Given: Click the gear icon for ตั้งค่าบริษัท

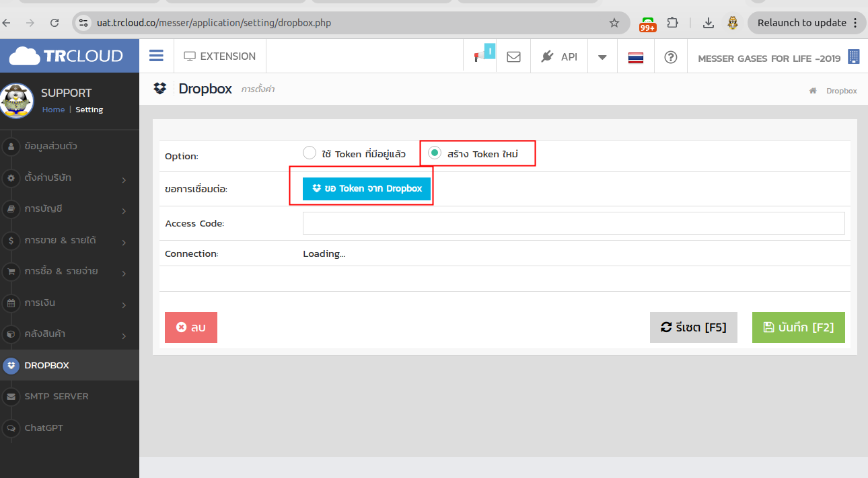Looking at the screenshot, I should coord(11,178).
